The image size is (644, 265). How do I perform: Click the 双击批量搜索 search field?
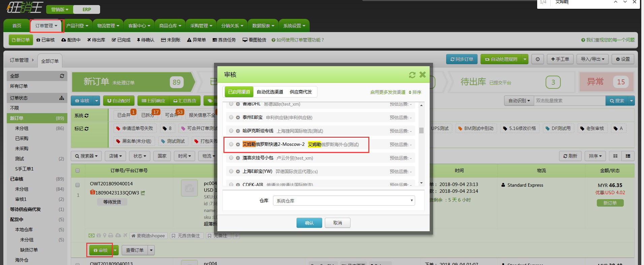[x=570, y=101]
